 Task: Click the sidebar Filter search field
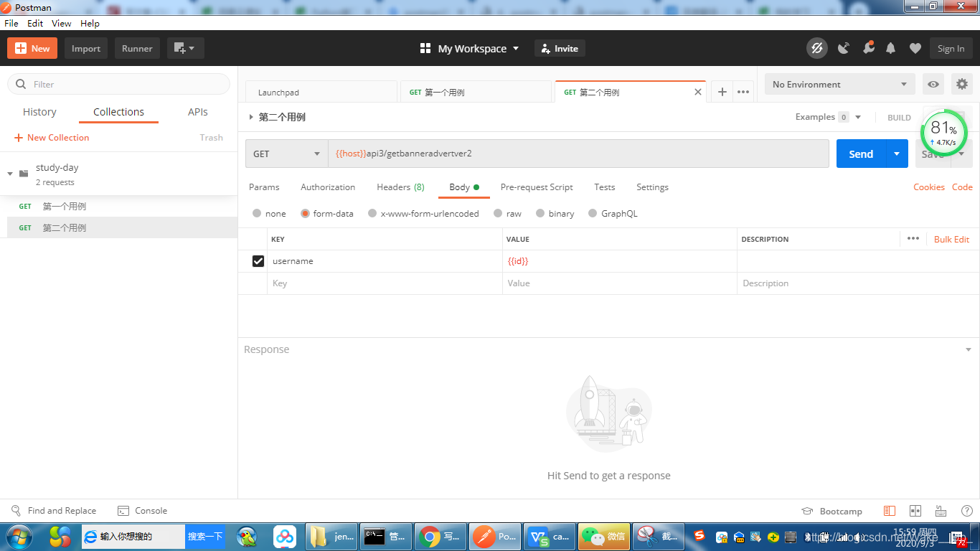[x=118, y=84]
